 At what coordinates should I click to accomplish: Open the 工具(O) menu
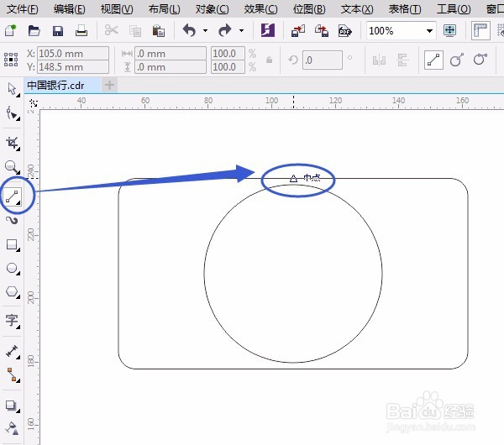pyautogui.click(x=454, y=9)
